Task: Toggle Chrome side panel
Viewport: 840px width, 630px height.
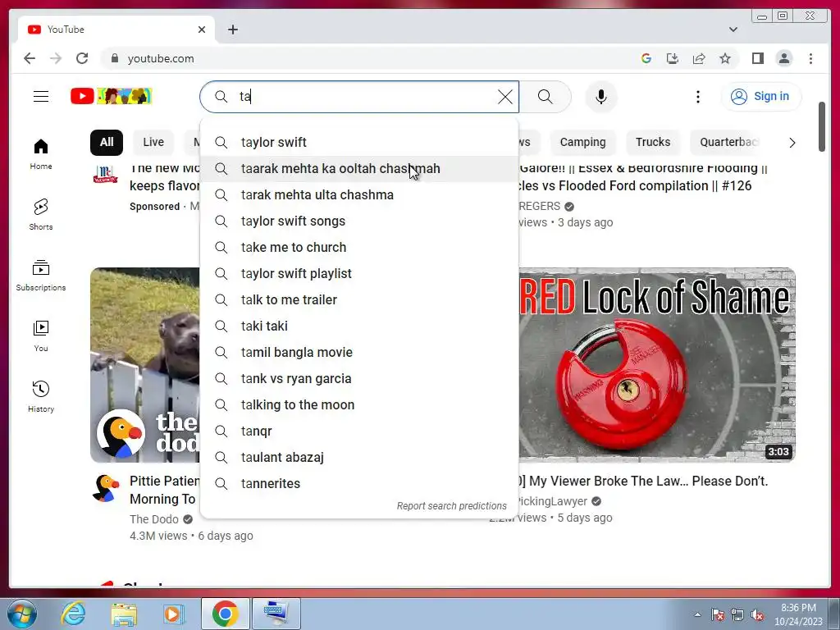Action: 757,58
